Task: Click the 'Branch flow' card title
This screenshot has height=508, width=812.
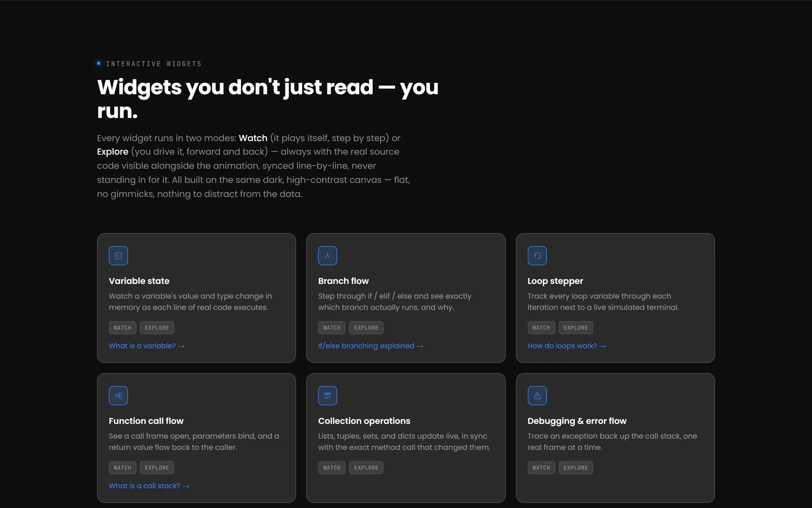Action: 344,281
